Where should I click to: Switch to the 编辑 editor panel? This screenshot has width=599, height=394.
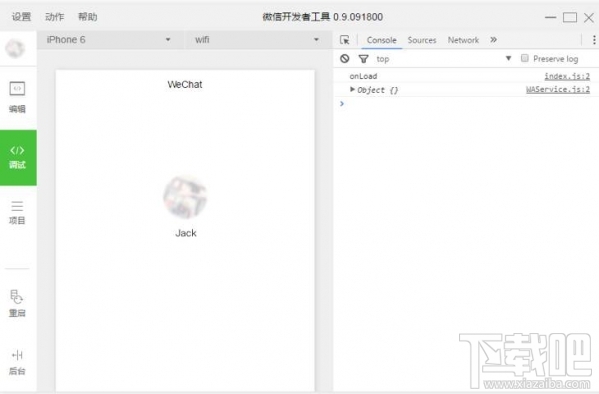(x=17, y=97)
